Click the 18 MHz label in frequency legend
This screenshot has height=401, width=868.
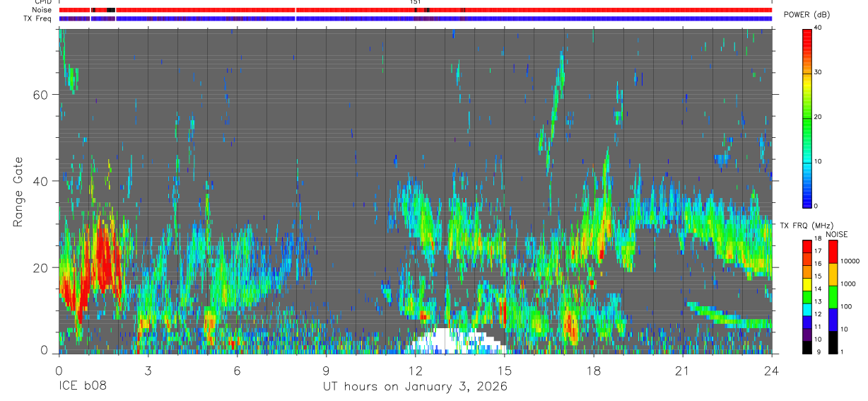817,238
